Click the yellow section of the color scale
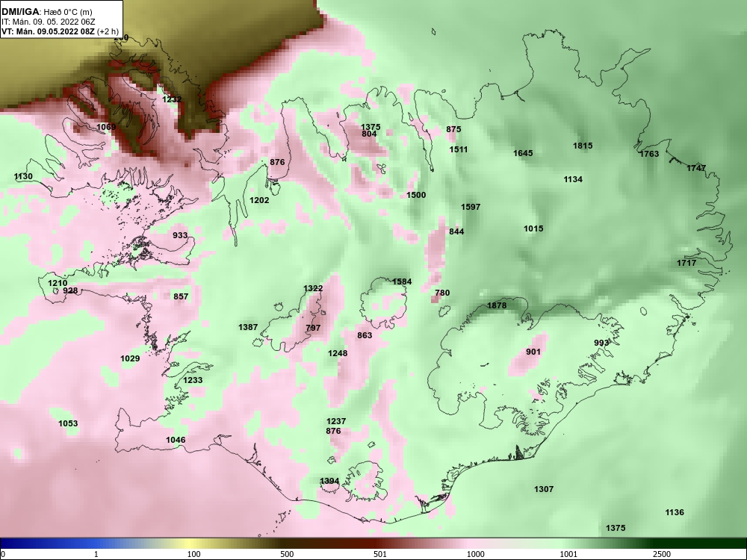This screenshot has height=560, width=747. pyautogui.click(x=190, y=544)
